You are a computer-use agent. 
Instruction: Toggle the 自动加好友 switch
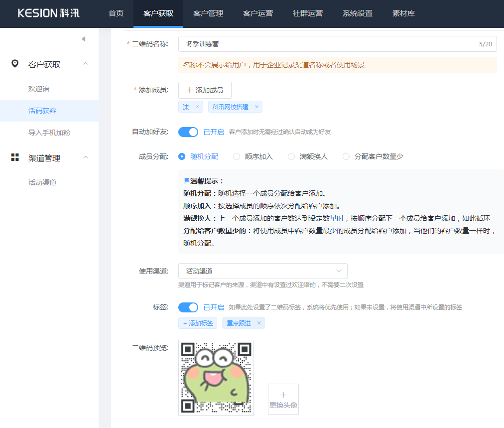(x=188, y=132)
